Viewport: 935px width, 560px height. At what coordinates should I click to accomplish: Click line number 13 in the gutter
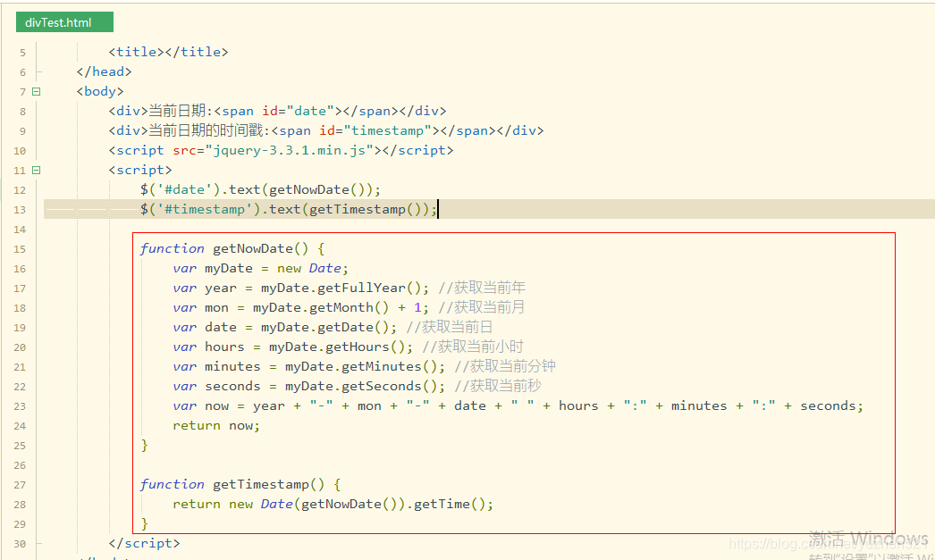point(20,210)
